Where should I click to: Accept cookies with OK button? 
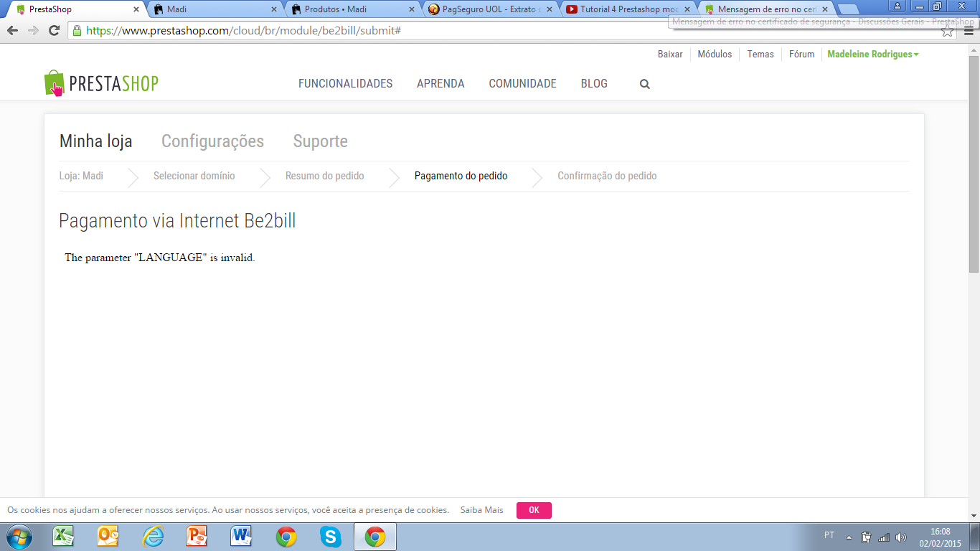[x=534, y=510]
